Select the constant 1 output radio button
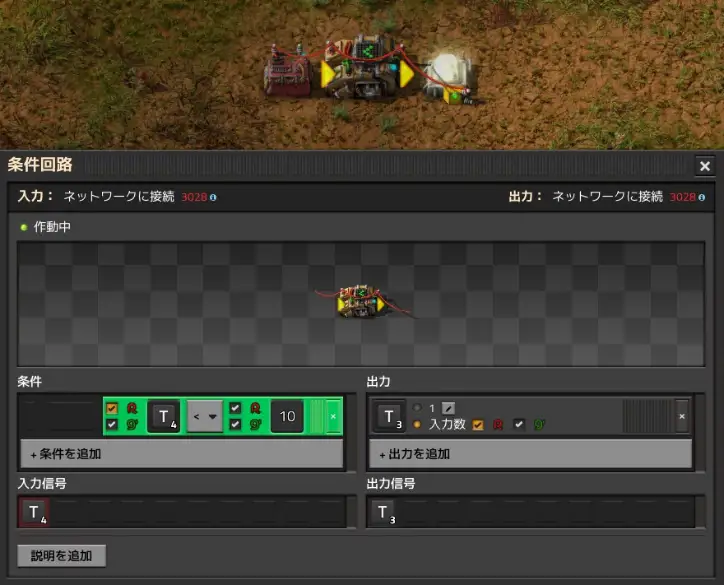 click(417, 408)
